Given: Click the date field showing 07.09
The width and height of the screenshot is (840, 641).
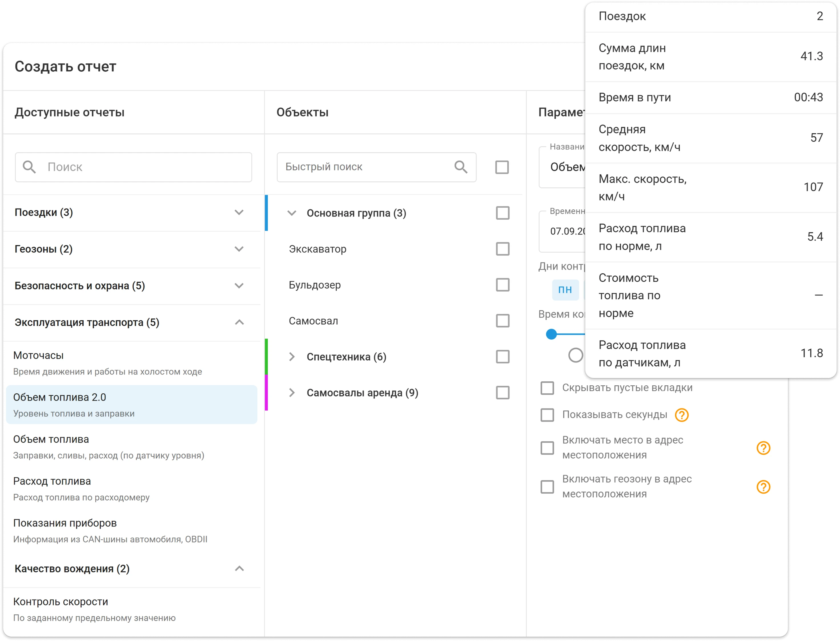Looking at the screenshot, I should tap(562, 231).
